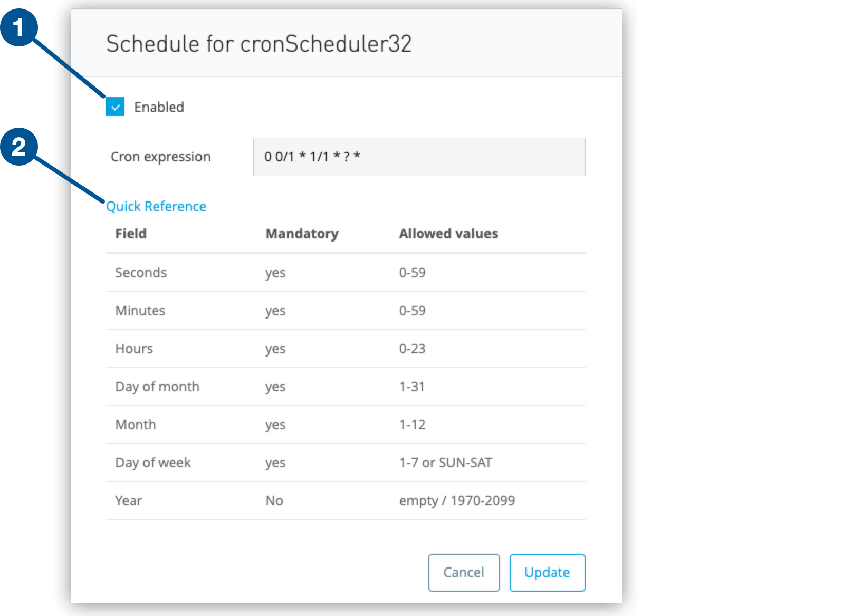Open the Quick Reference section

pos(156,206)
